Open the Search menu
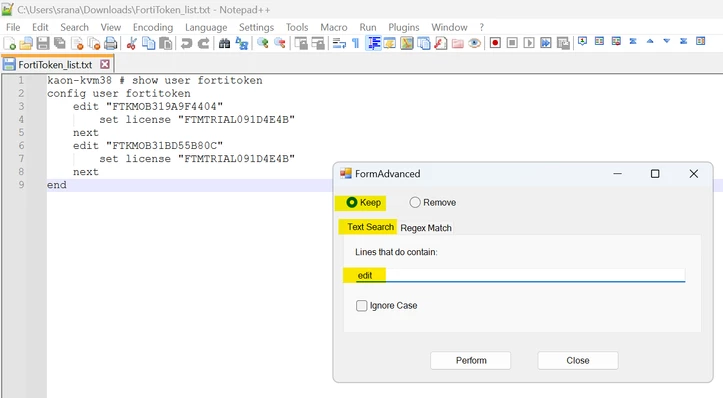The image size is (723, 398). tap(74, 27)
